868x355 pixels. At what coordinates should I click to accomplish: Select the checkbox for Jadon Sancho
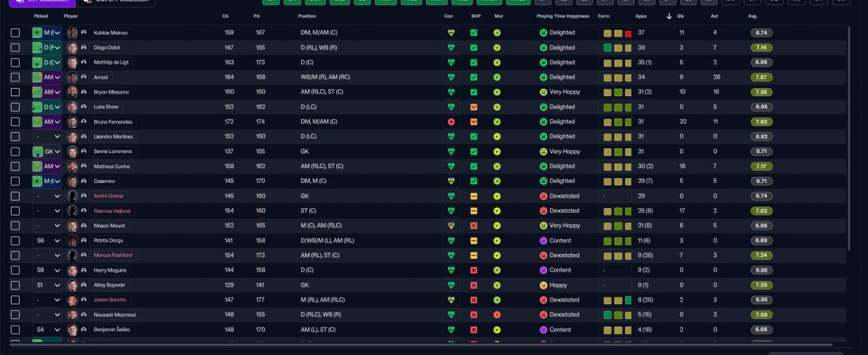tap(16, 300)
